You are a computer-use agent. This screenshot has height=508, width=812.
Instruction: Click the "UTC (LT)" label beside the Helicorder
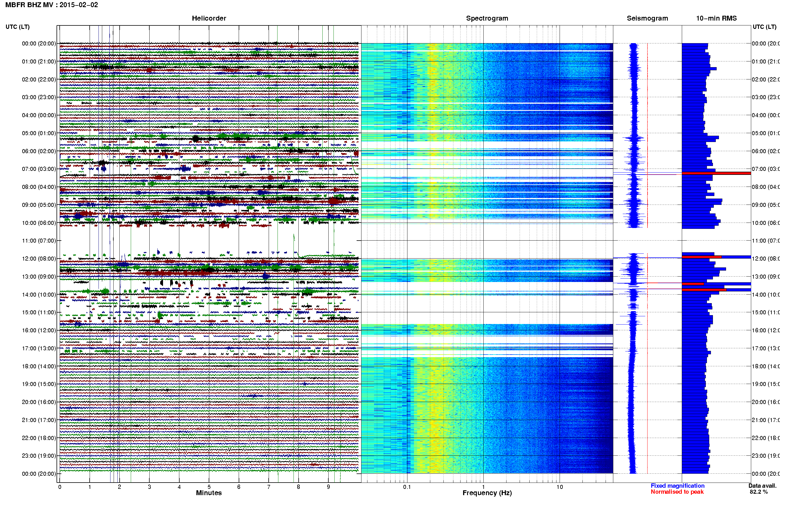[x=17, y=27]
